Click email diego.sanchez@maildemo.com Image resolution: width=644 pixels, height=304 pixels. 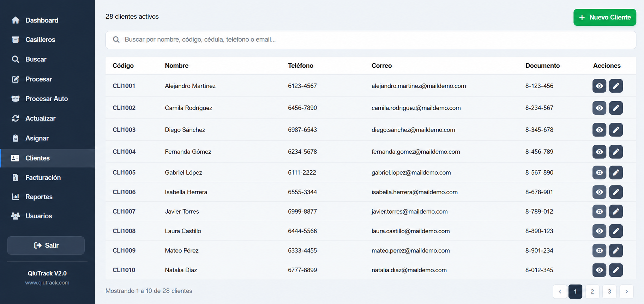point(413,130)
